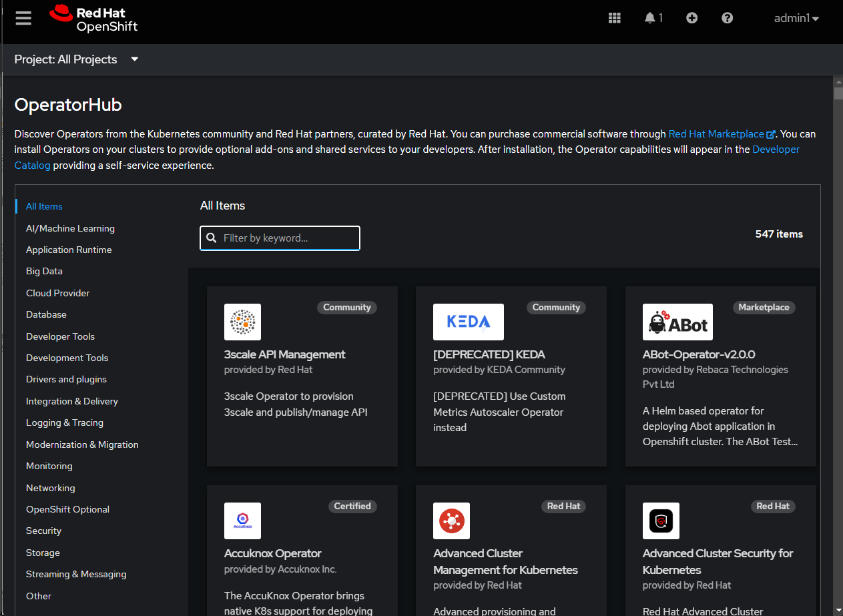The width and height of the screenshot is (843, 616).
Task: Show the Networking category
Action: click(x=51, y=488)
